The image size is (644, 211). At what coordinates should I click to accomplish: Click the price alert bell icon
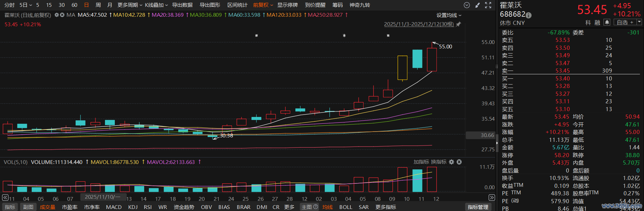tap(607, 22)
